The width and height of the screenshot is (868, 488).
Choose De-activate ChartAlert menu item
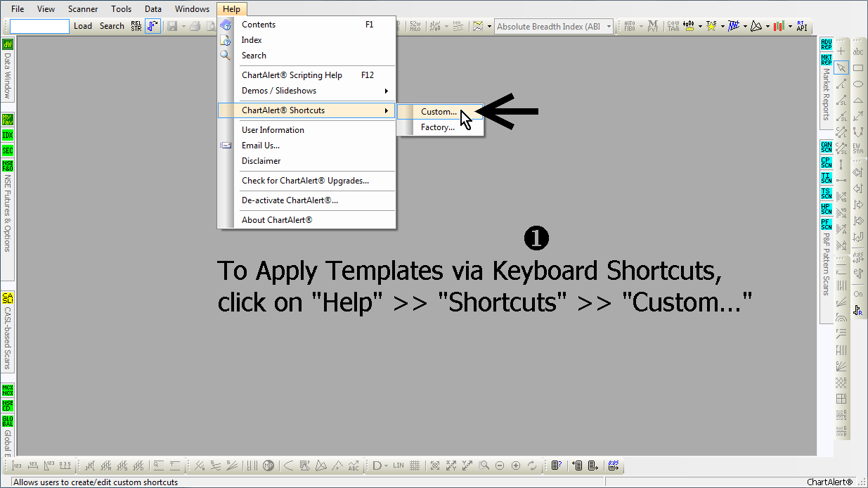click(306, 200)
